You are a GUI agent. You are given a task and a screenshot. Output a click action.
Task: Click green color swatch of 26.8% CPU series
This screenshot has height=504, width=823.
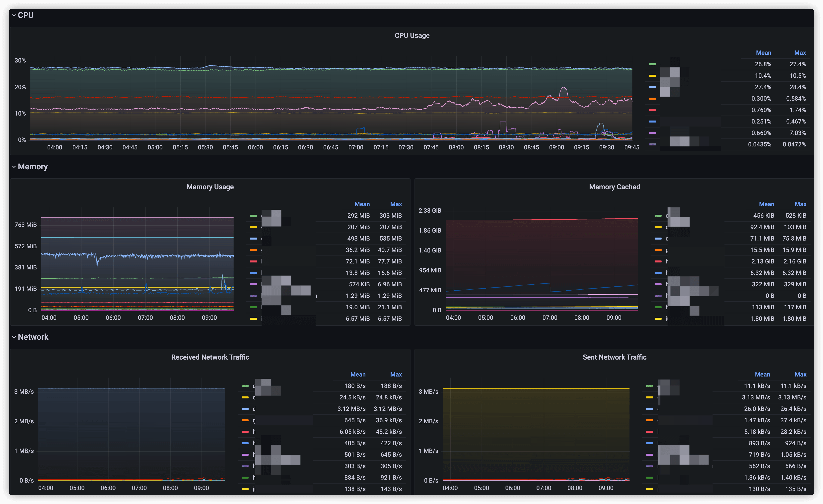tap(652, 64)
